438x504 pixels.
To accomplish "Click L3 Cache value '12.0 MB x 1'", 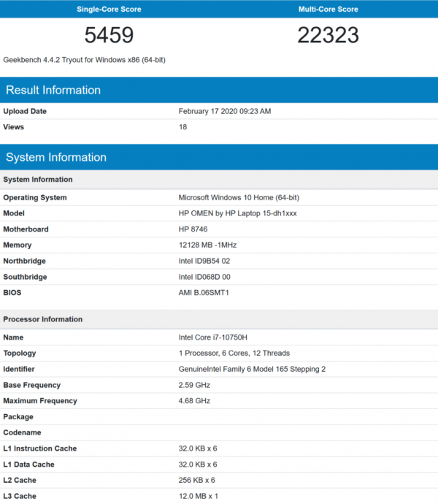I will click(199, 496).
